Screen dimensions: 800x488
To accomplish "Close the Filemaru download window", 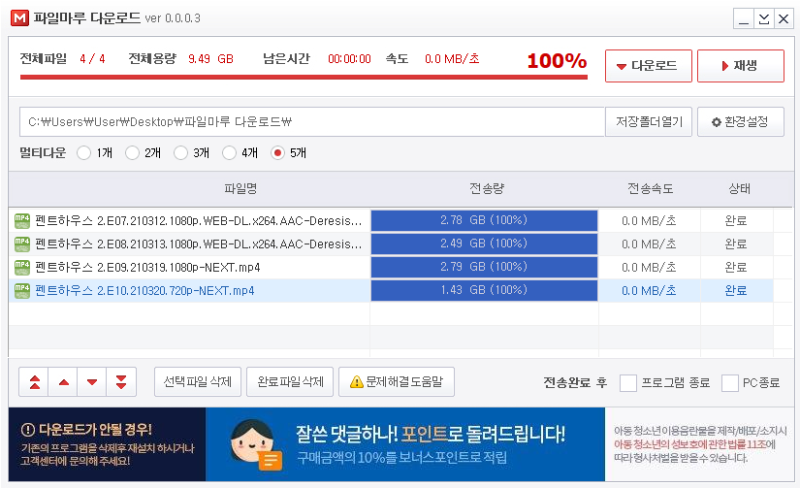I will tap(784, 19).
